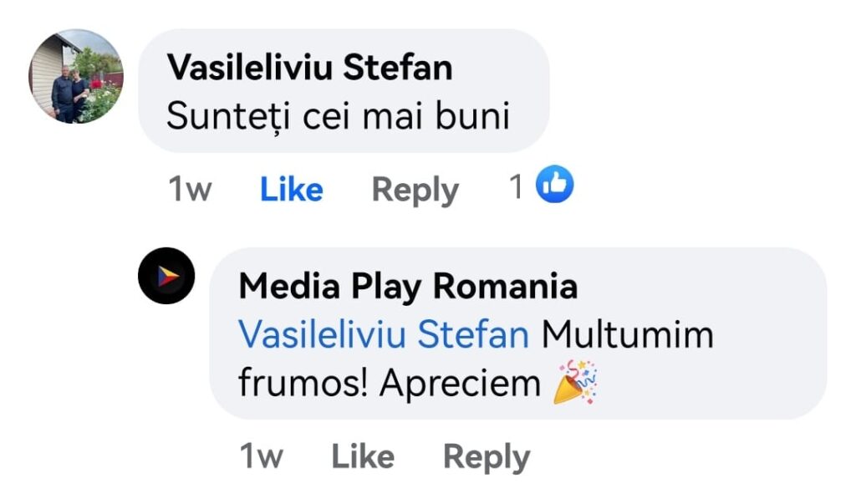The width and height of the screenshot is (856, 504).
Task: Click the blue thumbs-up reaction icon
Action: pos(555,185)
